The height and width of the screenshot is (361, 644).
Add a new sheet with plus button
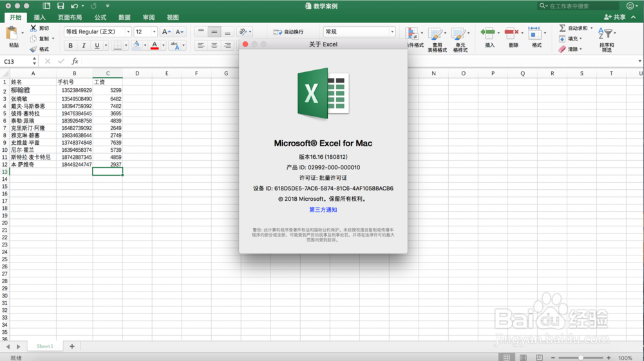[x=72, y=346]
